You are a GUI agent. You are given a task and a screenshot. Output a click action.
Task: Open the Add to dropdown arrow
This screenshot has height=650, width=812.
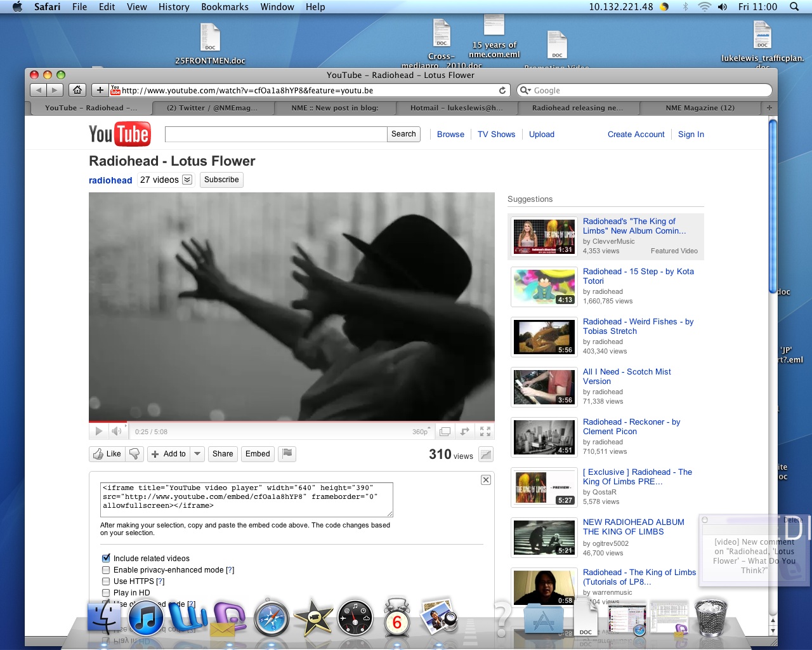pos(197,454)
